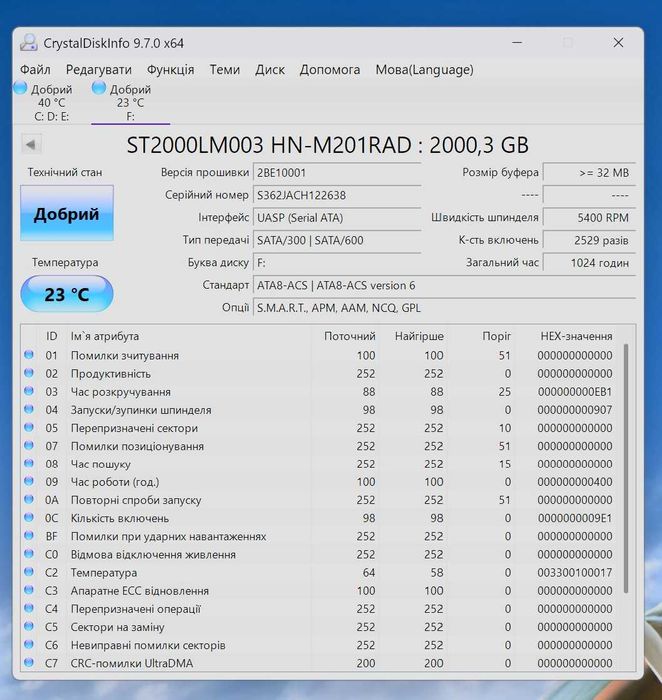Click status dot for attribute 01 Помилки зчитування
Image resolution: width=662 pixels, height=700 pixels.
(29, 355)
